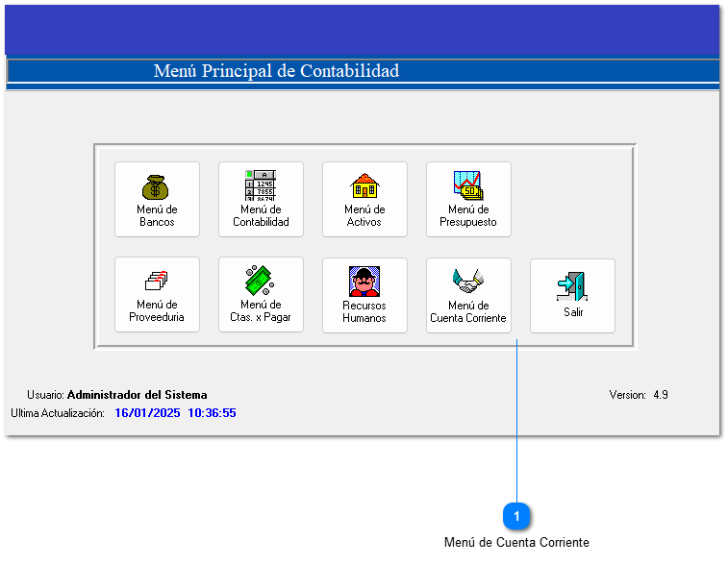This screenshot has width=728, height=565.
Task: Click the blue numbered marker 1
Action: click(x=516, y=517)
